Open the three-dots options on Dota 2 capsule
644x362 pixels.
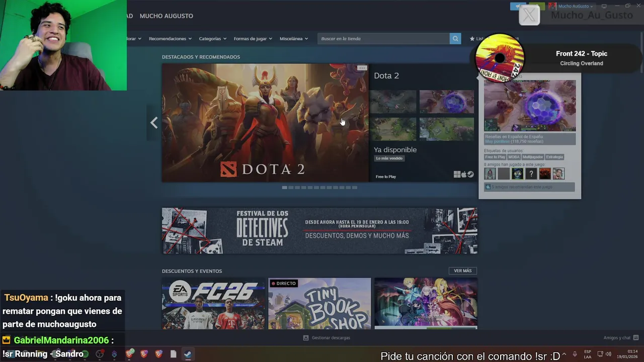coord(362,68)
